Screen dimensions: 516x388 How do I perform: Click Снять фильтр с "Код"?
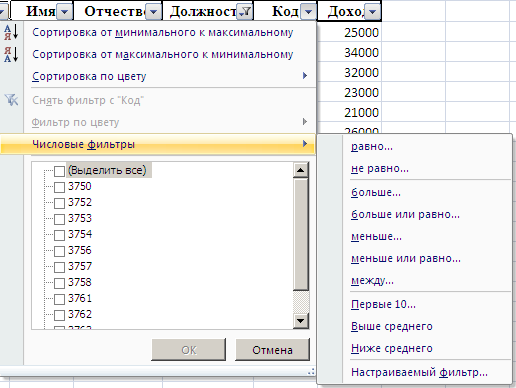point(88,100)
